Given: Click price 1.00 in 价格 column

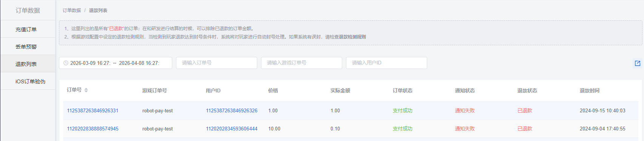Looking at the screenshot, I should point(273,110).
